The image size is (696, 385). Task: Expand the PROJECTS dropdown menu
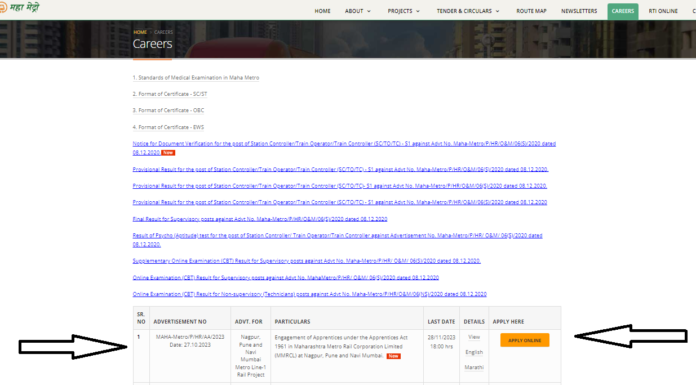(x=403, y=11)
